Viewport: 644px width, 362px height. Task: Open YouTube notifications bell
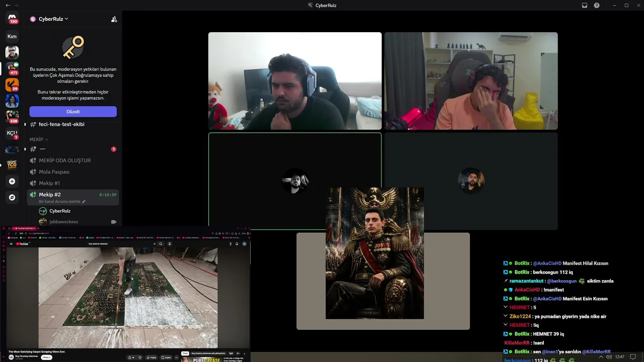click(237, 244)
